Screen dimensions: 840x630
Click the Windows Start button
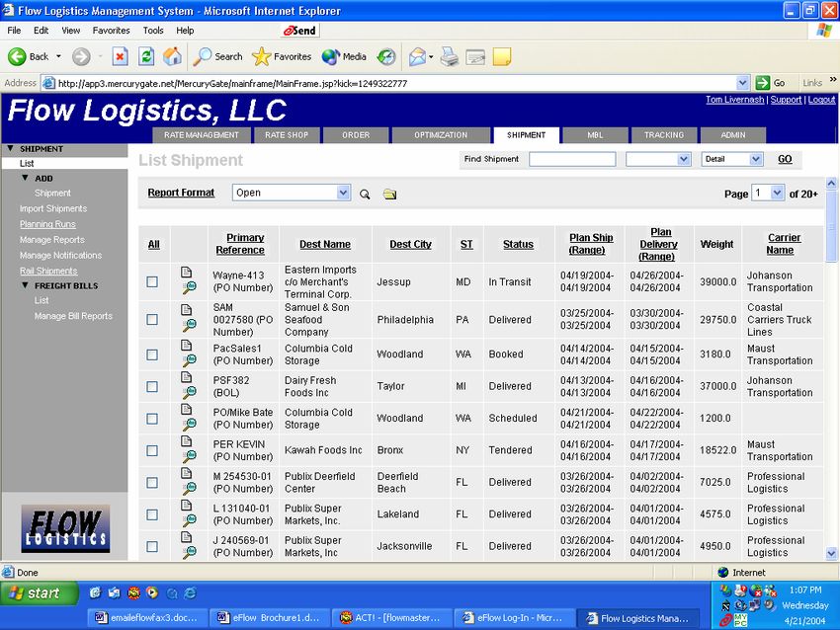coord(40,593)
